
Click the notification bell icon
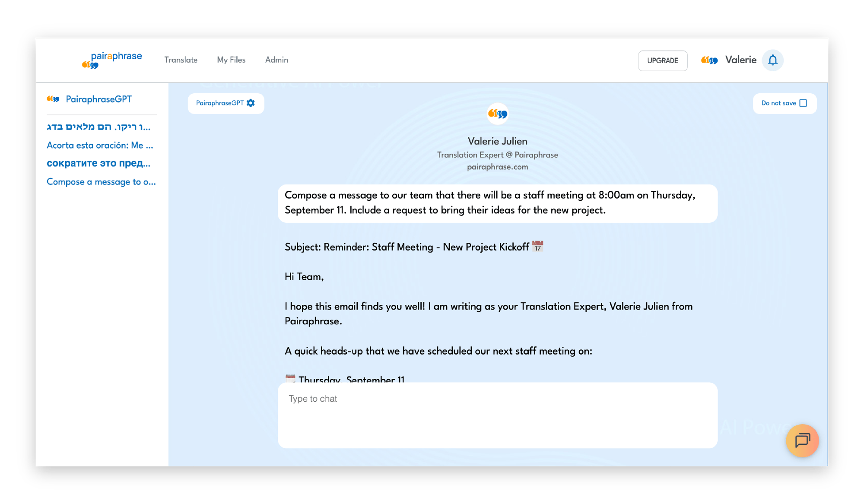(x=772, y=60)
